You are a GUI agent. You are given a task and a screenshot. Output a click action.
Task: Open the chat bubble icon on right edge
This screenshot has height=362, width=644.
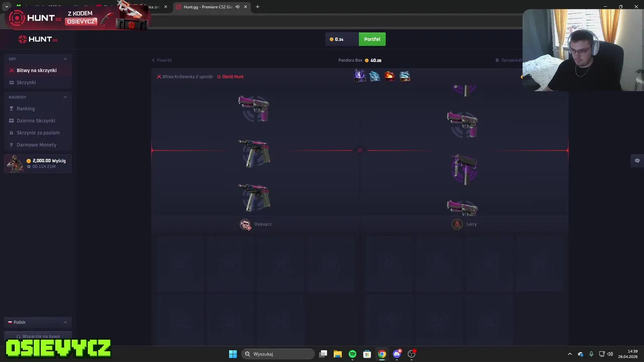[x=637, y=160]
